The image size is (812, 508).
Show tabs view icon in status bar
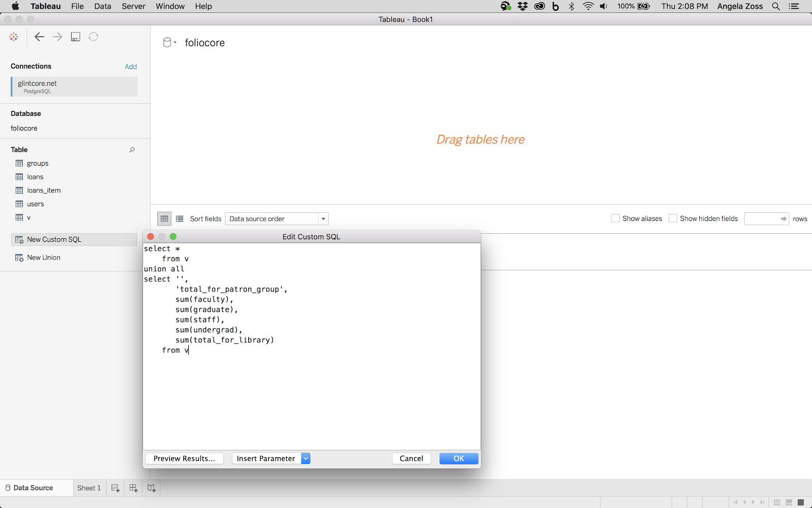(801, 502)
